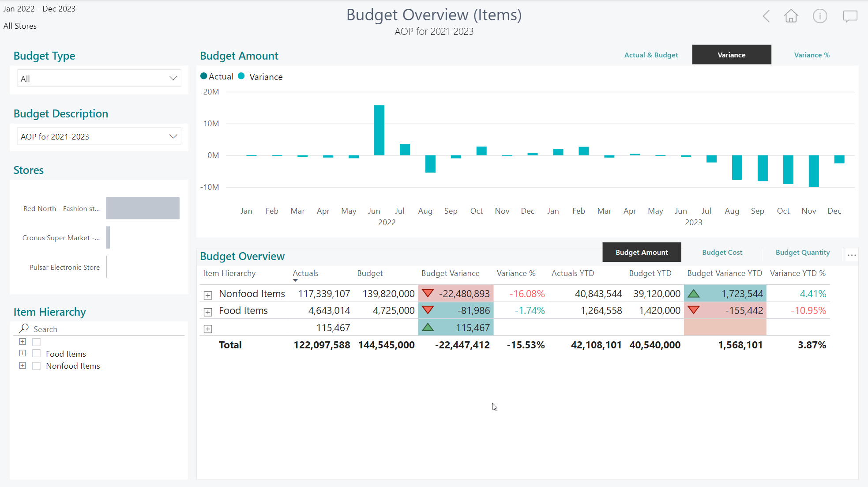Click the back arrow icon
The width and height of the screenshot is (868, 487).
(767, 16)
